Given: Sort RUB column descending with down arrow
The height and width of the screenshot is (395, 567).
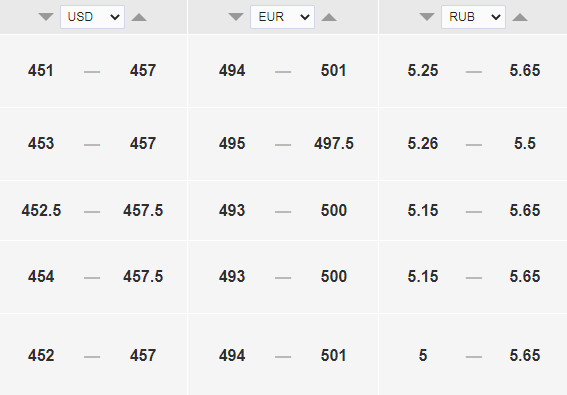Looking at the screenshot, I should (427, 17).
